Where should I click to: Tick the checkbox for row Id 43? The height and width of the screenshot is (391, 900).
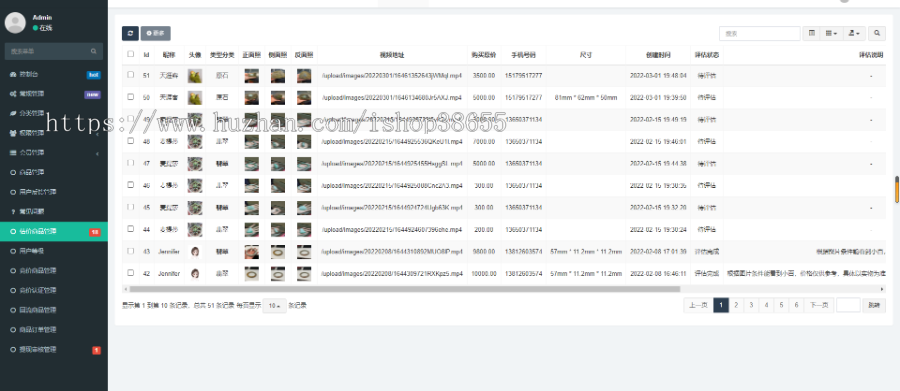pyautogui.click(x=130, y=251)
